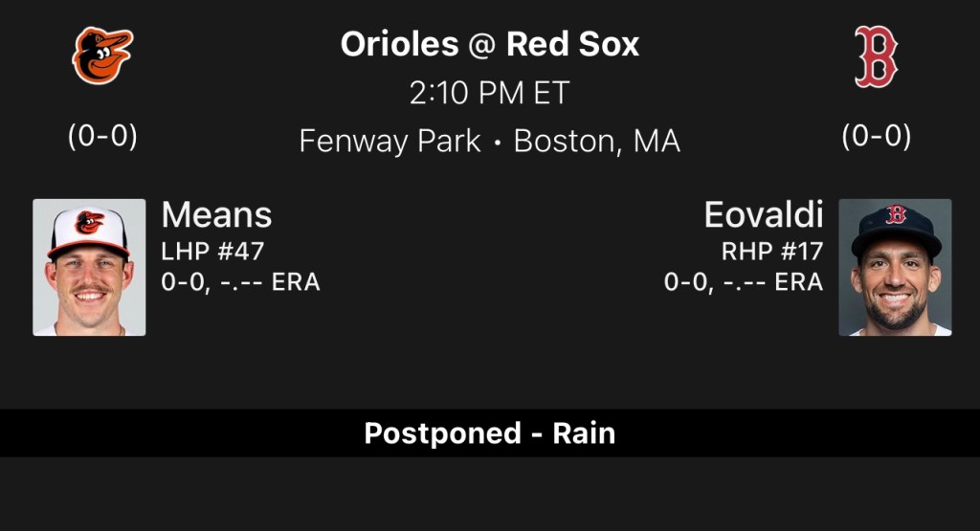
Task: Click the Orioles (0-0) record
Action: pyautogui.click(x=102, y=137)
